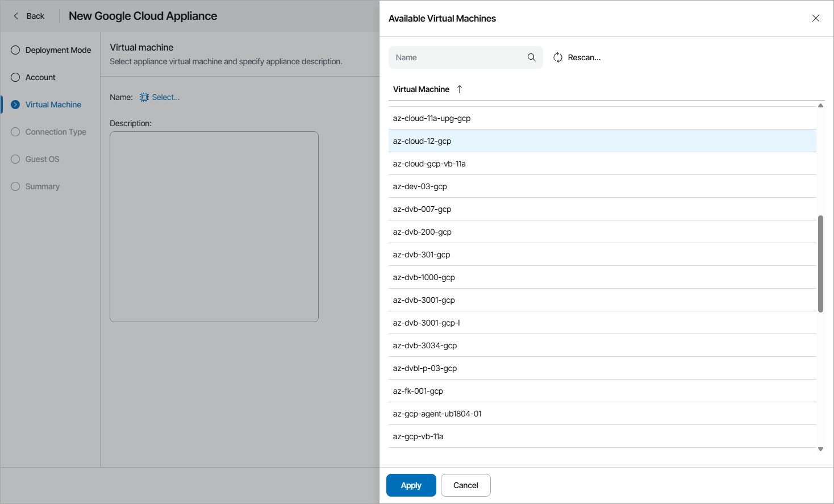Click the search magnifier icon

(531, 57)
